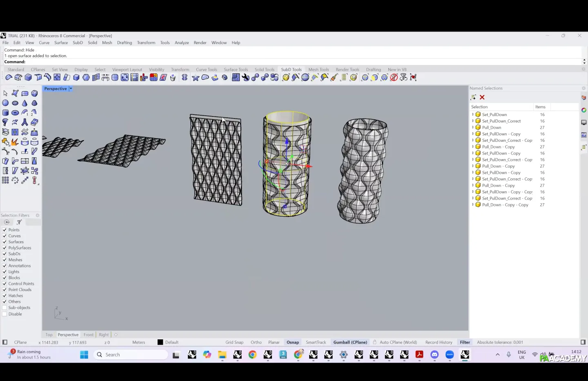
Task: Open the color wheel panel icon
Action: tap(584, 110)
